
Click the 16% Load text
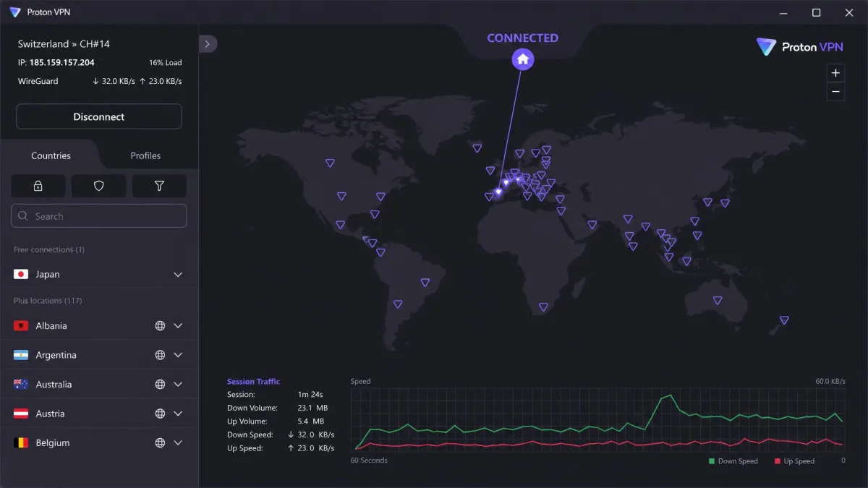(x=166, y=63)
